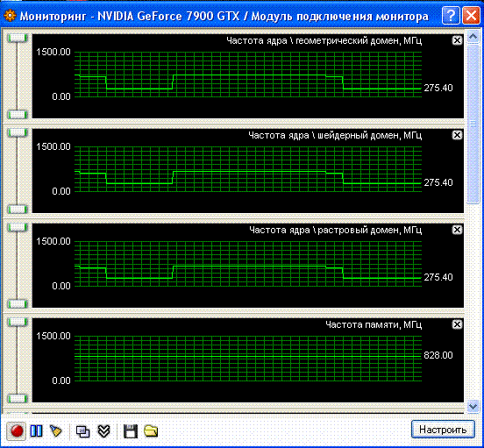Click the scrollbar down arrow
Image resolution: width=484 pixels, height=448 pixels.
[473, 406]
